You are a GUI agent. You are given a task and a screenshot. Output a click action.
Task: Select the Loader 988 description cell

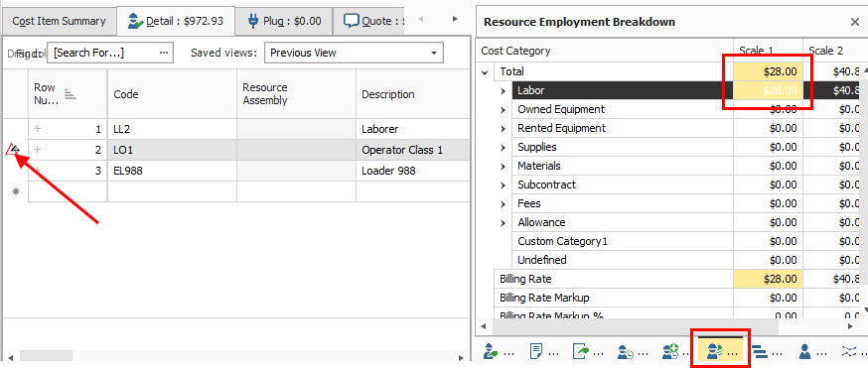tap(413, 171)
